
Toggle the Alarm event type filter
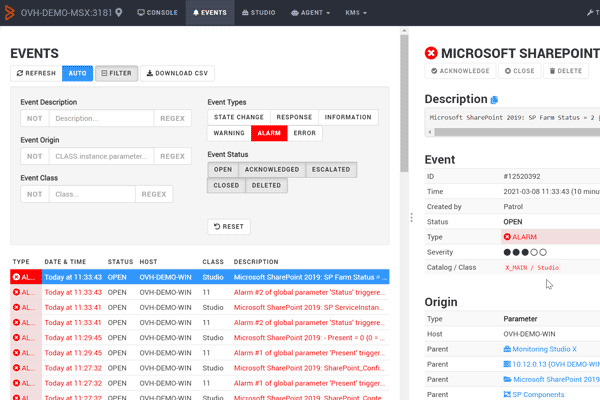[x=269, y=133]
